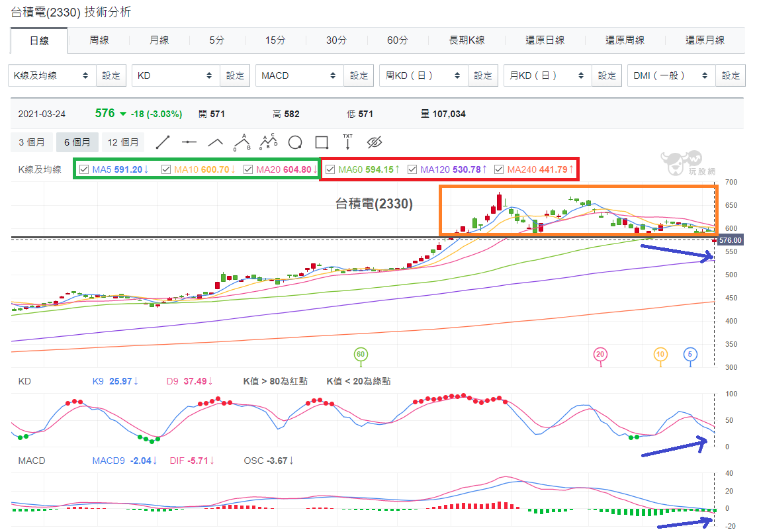The height and width of the screenshot is (532, 757).
Task: Select the rectangle drawing tool
Action: tap(322, 142)
